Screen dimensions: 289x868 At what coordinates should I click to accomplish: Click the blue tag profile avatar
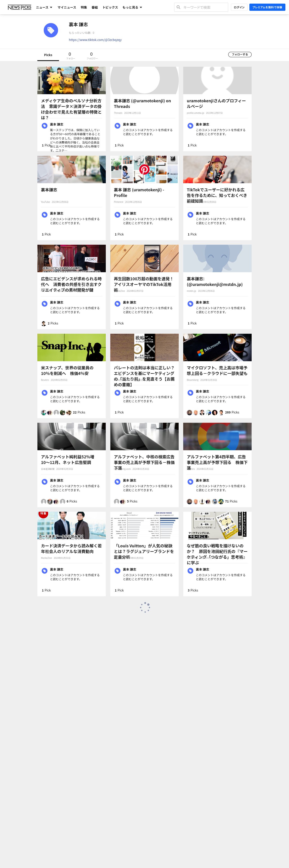tap(51, 30)
